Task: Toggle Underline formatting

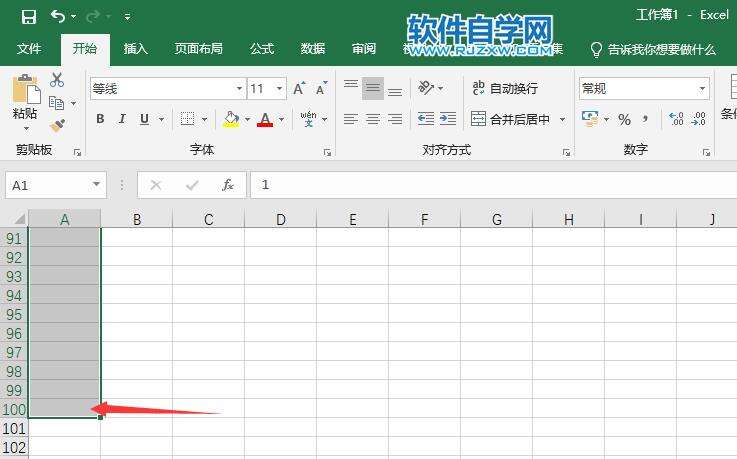Action: click(x=144, y=119)
